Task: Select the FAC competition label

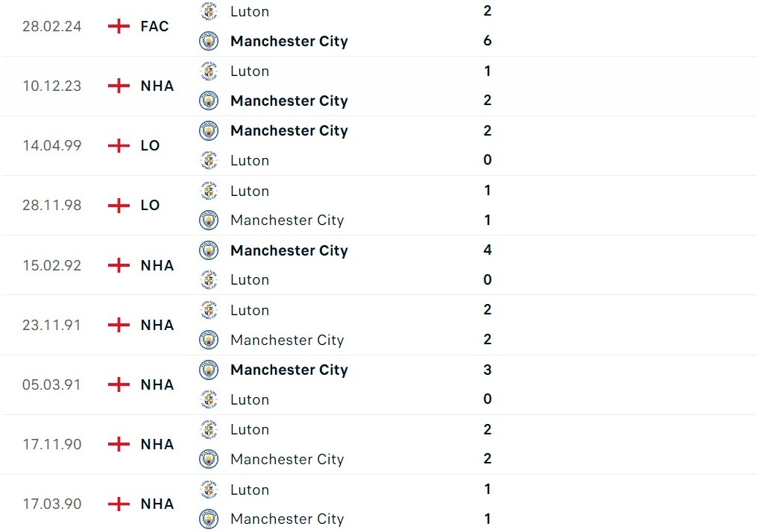Action: [x=154, y=26]
